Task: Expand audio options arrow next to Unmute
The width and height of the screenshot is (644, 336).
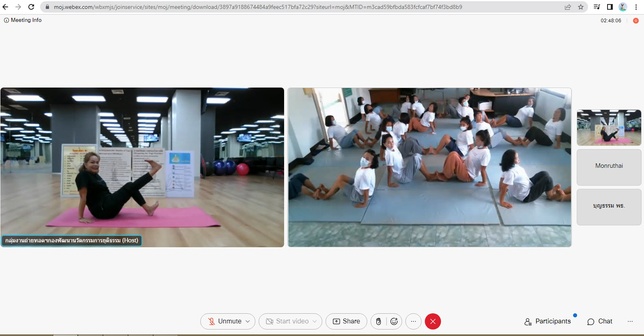Action: [248, 321]
